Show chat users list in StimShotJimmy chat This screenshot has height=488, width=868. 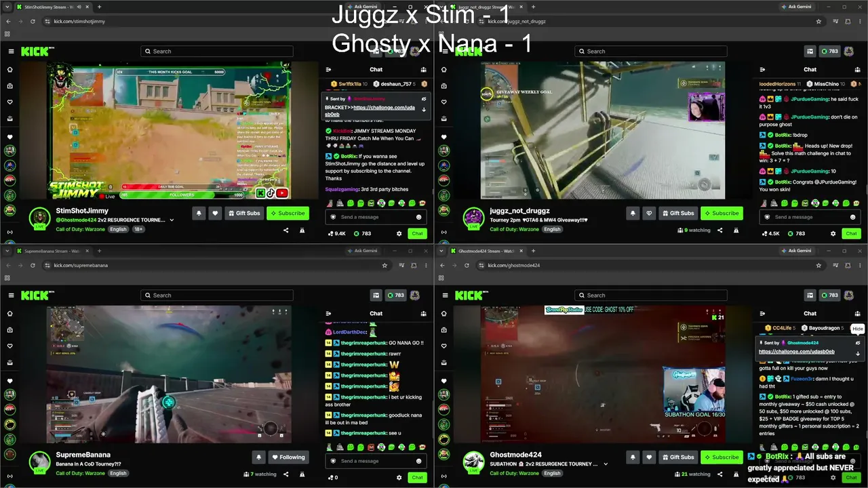(424, 69)
